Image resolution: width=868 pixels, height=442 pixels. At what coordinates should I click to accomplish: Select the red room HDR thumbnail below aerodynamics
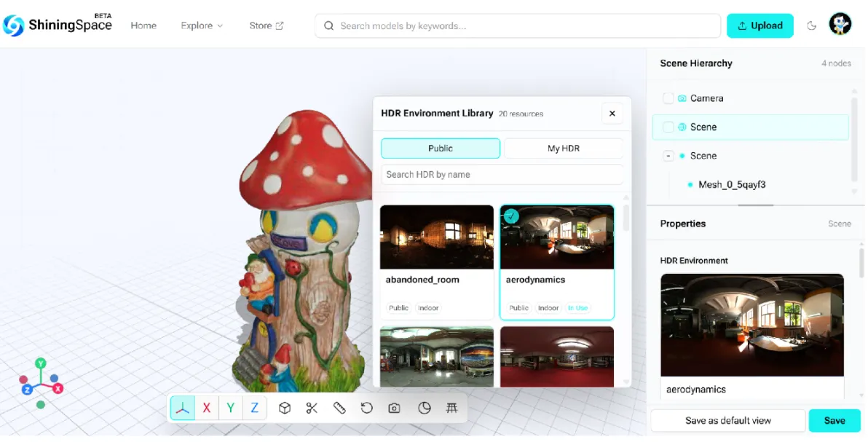click(557, 357)
